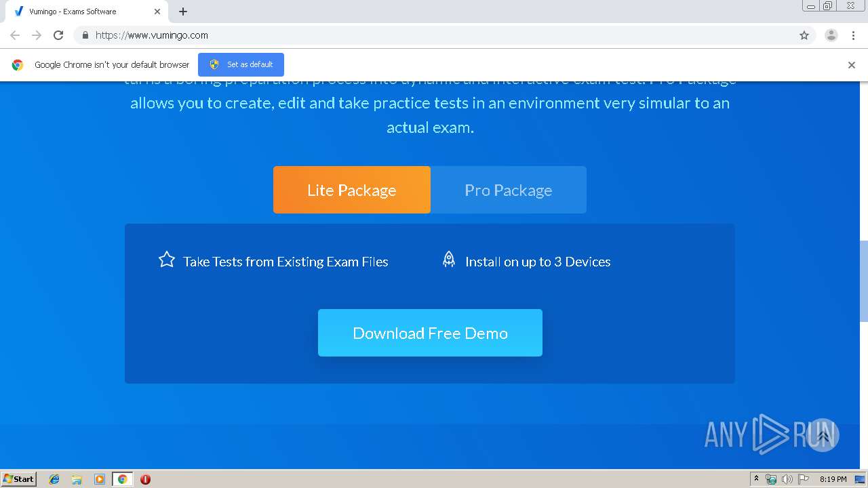Click the scroll-to-top double arrow button
Viewport: 868px width, 488px height.
point(823,435)
